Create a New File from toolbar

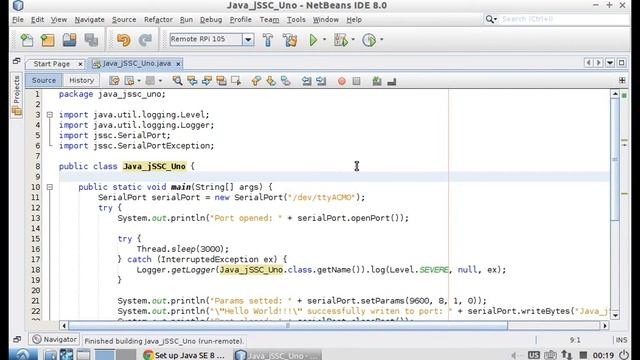point(27,40)
